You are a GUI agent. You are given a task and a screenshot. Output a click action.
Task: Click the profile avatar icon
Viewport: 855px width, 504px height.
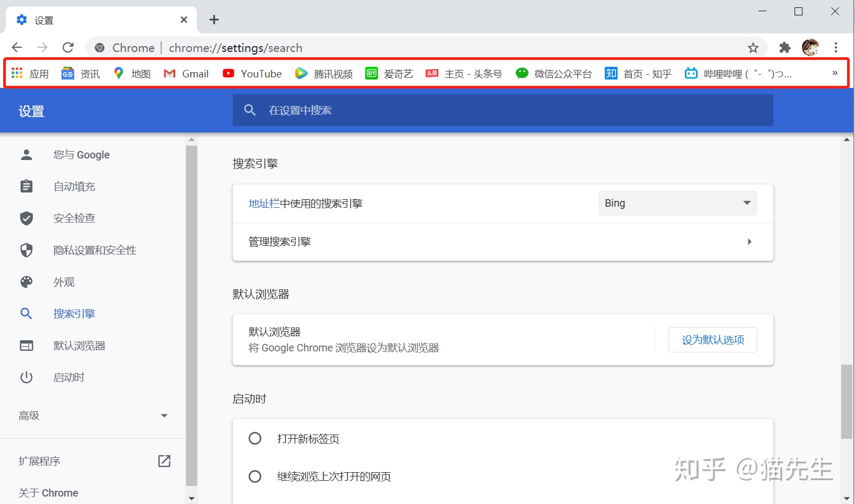coord(810,48)
